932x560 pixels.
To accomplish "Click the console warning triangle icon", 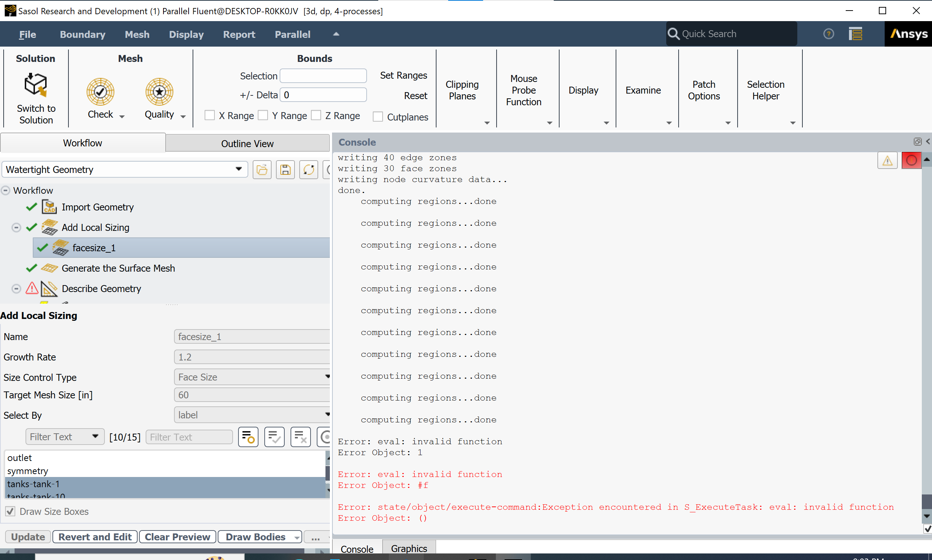I will pyautogui.click(x=887, y=161).
